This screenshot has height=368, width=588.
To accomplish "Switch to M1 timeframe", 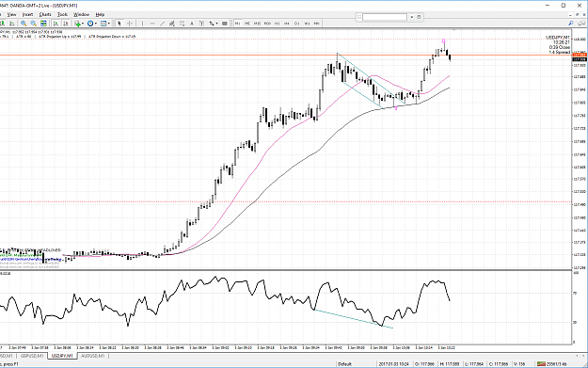I will (237, 24).
